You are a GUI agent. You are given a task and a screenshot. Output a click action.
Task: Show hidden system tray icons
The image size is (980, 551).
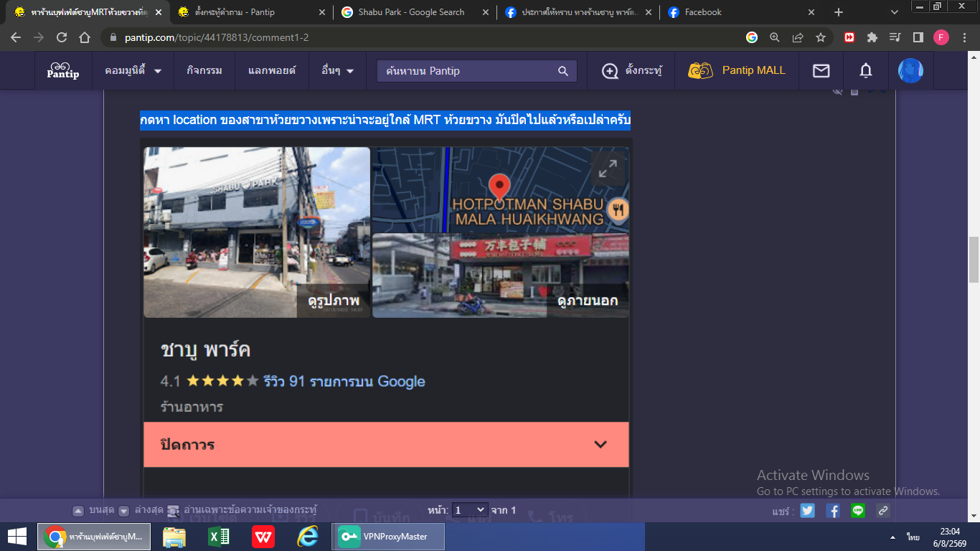[892, 537]
